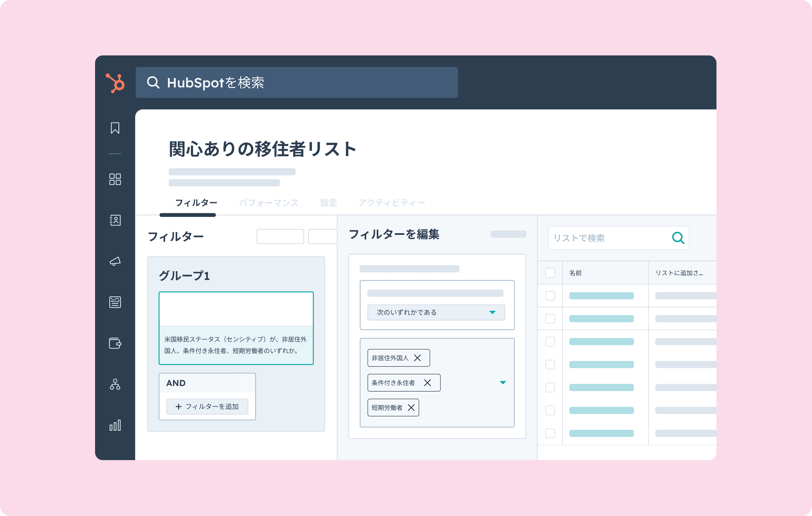The image size is (812, 516).
Task: Expand the values dropdown arrow beside tags
Action: click(x=503, y=383)
